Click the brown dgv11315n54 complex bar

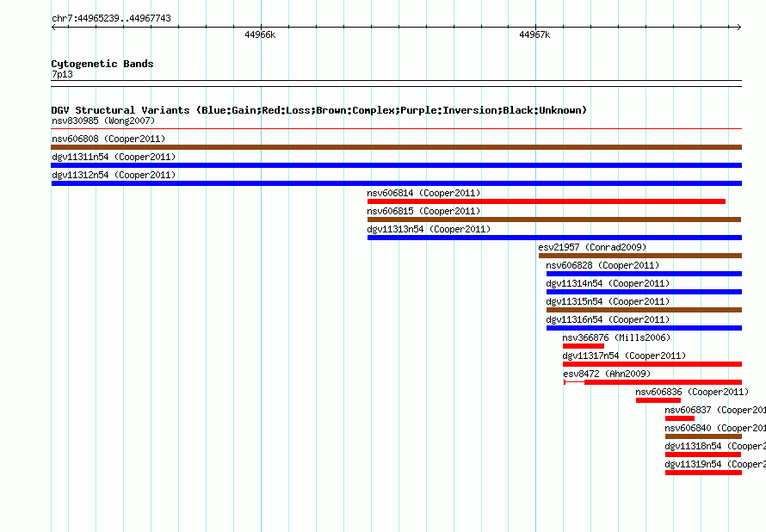pyautogui.click(x=644, y=310)
